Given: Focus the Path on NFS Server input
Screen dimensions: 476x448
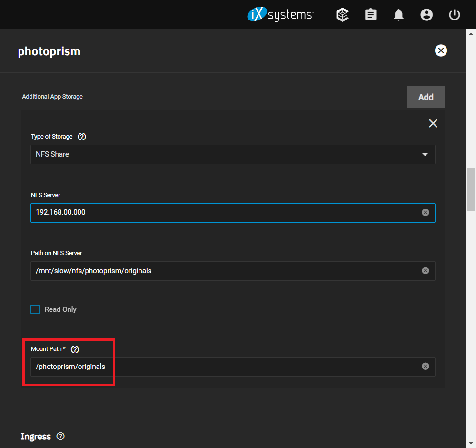Looking at the screenshot, I should [x=233, y=271].
